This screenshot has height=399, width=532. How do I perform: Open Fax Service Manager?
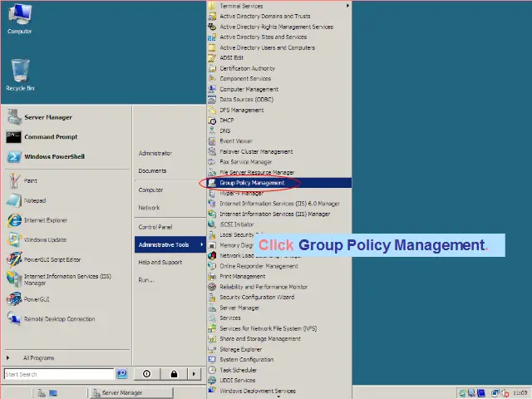pos(279,162)
